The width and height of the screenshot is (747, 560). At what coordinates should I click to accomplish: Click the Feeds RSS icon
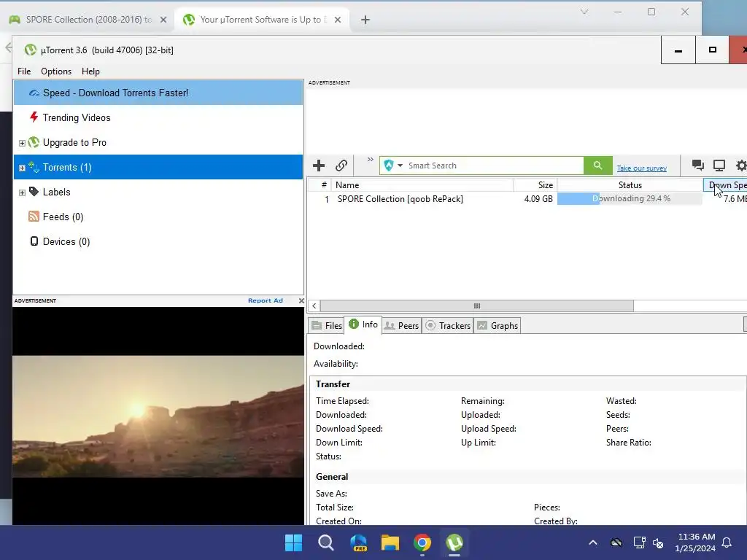(x=34, y=217)
